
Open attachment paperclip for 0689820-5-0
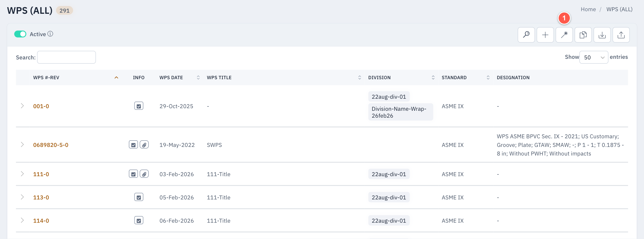[144, 145]
